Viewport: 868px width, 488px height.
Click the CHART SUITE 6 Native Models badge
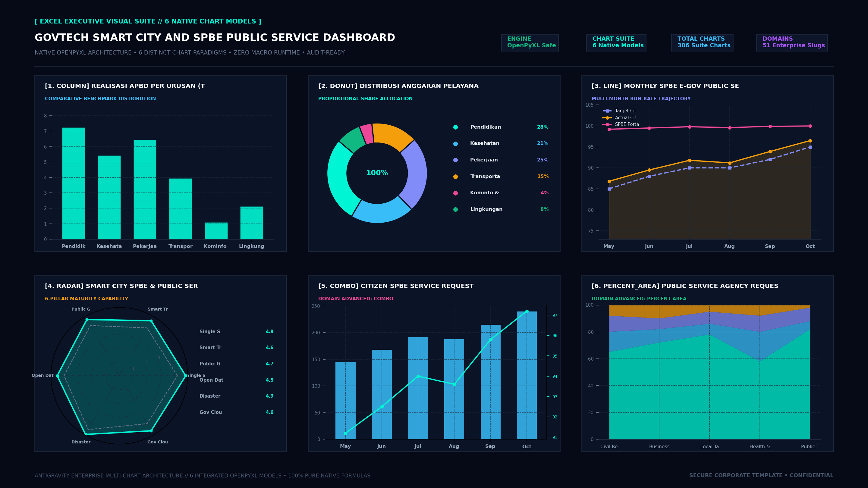(616, 42)
